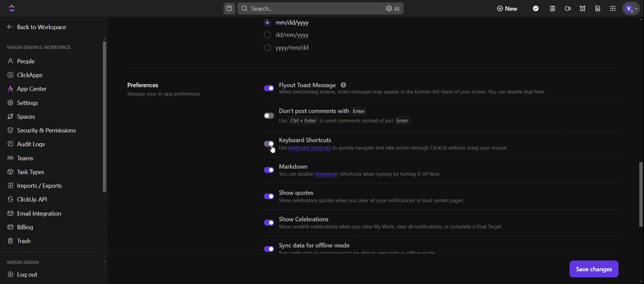
Task: Click Flyout Toast Message help icon
Action: 343,85
